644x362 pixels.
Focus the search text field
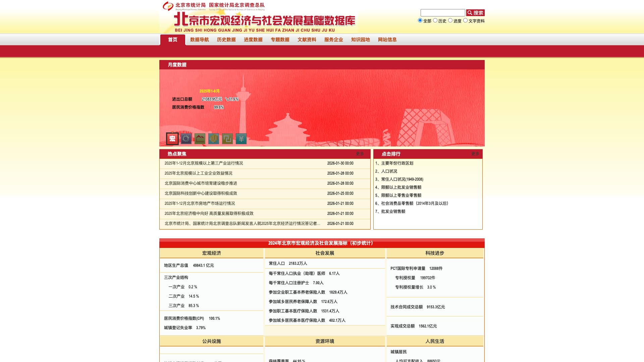click(443, 13)
